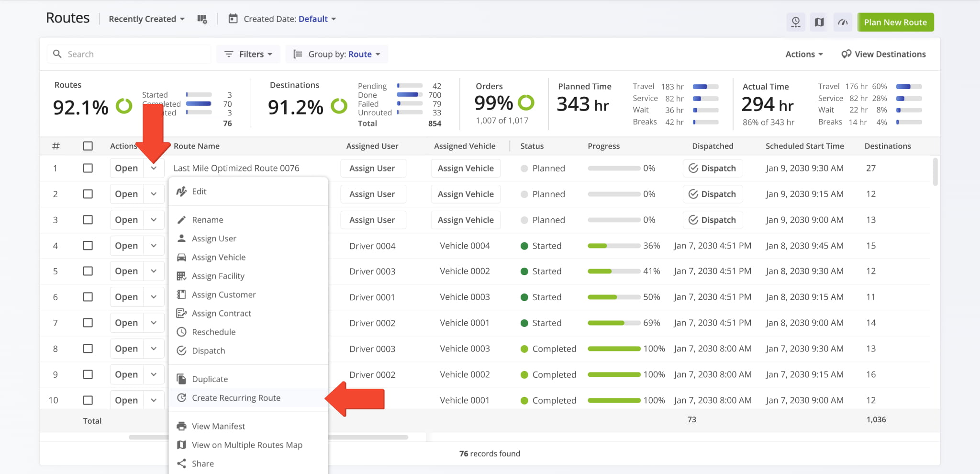Check the checkbox on row 10

tap(88, 400)
